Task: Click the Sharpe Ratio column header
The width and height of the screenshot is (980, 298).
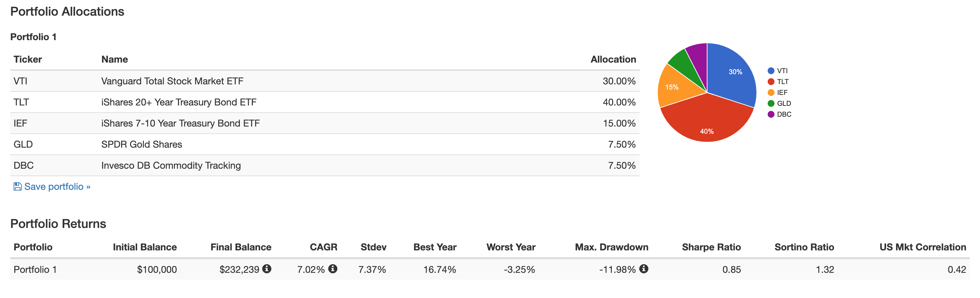Action: [711, 247]
